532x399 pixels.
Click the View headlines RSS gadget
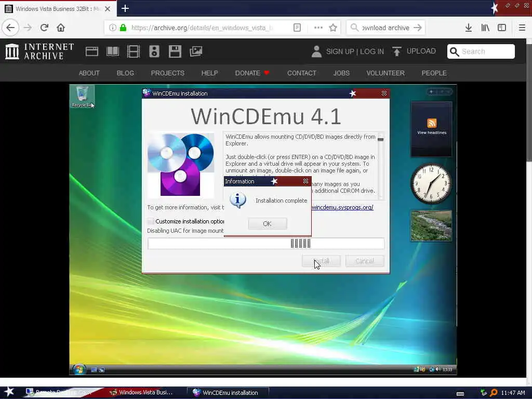tap(432, 129)
